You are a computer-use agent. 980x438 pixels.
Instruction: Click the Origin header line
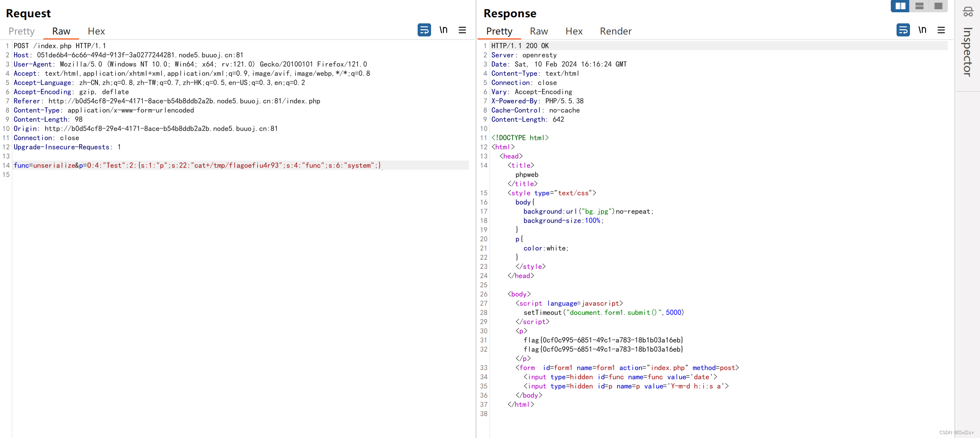[x=145, y=129]
